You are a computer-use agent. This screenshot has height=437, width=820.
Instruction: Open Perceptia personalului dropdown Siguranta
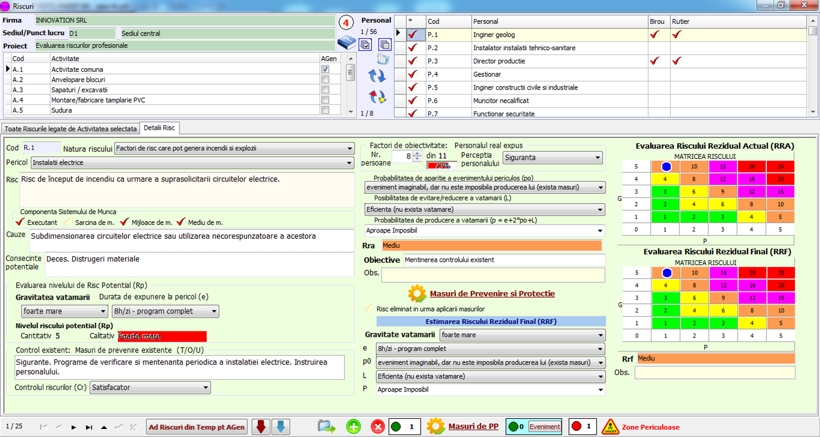click(552, 157)
